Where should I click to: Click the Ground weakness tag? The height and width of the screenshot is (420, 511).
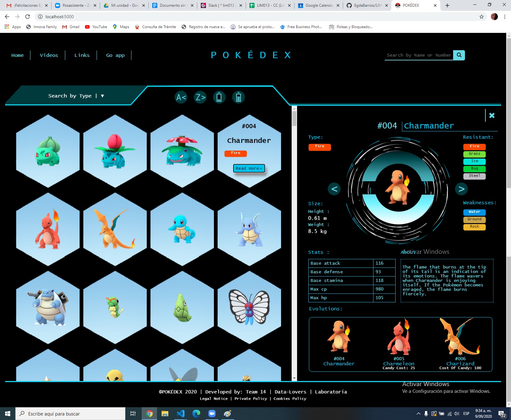[x=474, y=219]
